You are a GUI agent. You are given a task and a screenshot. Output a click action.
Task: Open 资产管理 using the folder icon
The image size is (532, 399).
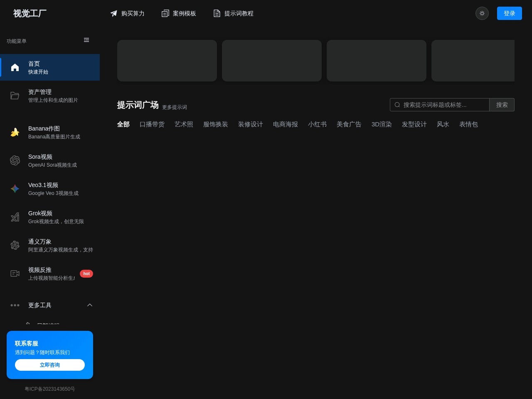(15, 96)
